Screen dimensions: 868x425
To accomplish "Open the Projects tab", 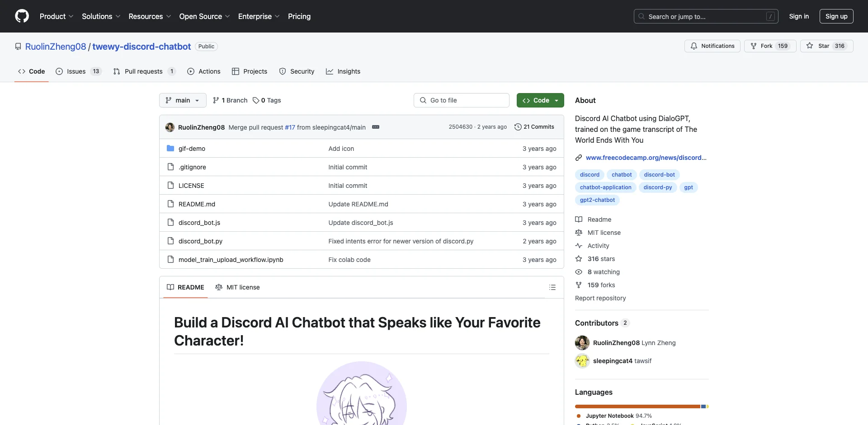I will click(250, 71).
